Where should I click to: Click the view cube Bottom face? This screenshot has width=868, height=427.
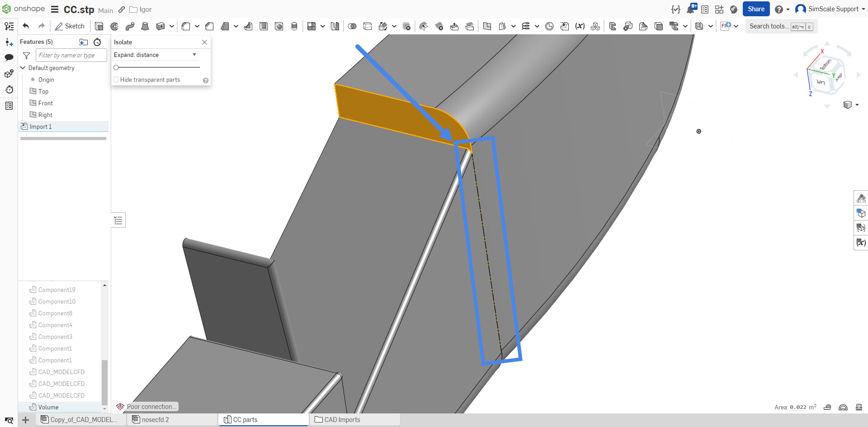point(826,65)
